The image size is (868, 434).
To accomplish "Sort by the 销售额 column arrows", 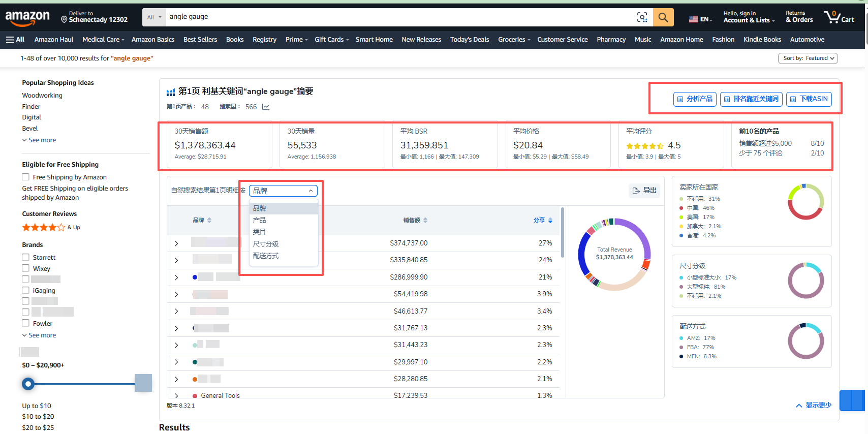I will 425,220.
